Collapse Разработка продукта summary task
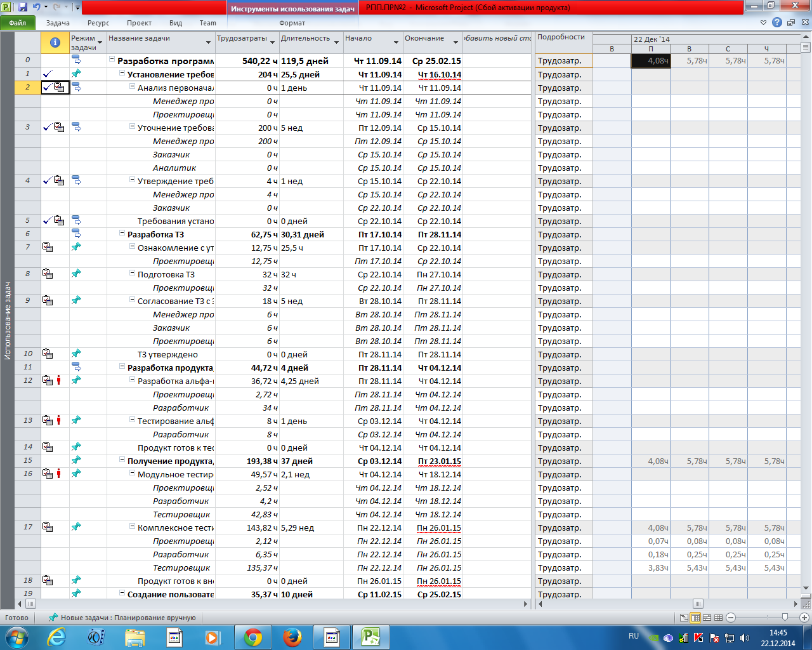Screen dimensions: 812x650 [x=122, y=367]
